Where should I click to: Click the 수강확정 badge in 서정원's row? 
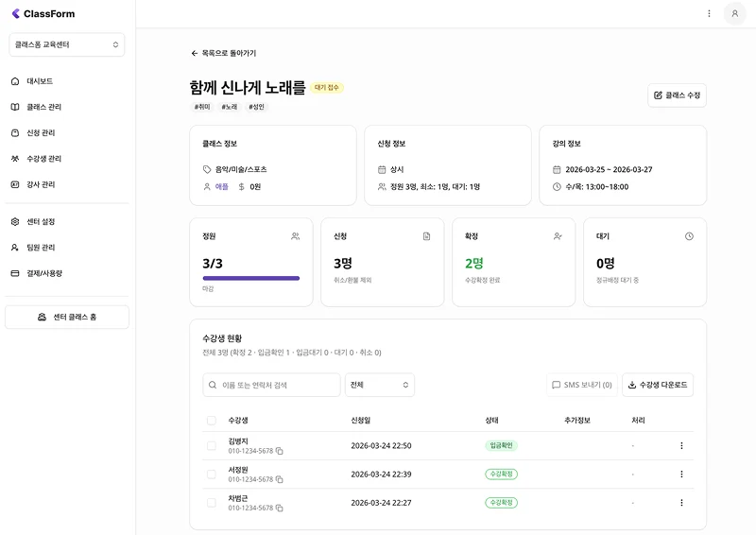pos(501,475)
